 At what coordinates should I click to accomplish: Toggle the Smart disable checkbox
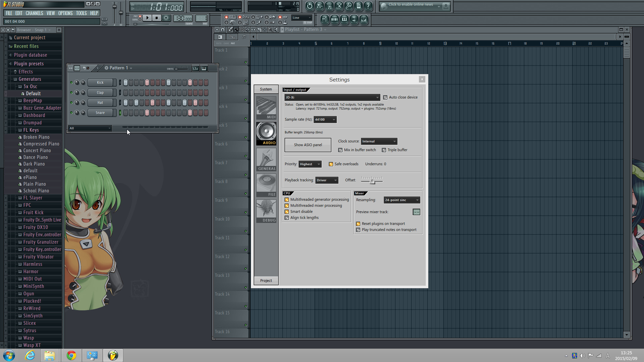[287, 212]
